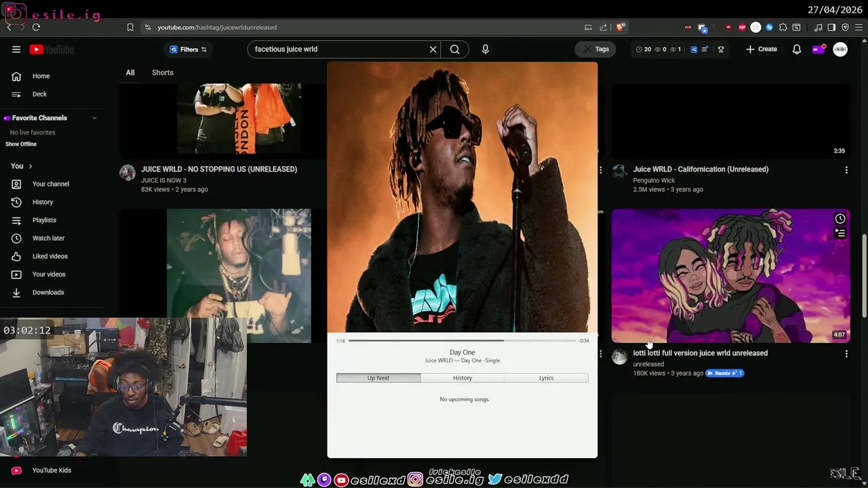This screenshot has height=488, width=868.
Task: Open the Californication (Unreleased) video title
Action: point(701,169)
